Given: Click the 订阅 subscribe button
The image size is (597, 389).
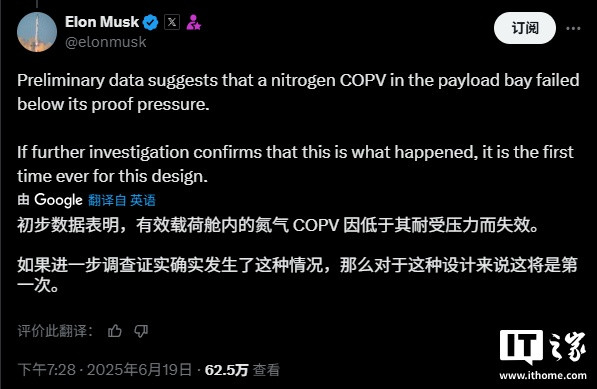Looking at the screenshot, I should pyautogui.click(x=525, y=28).
